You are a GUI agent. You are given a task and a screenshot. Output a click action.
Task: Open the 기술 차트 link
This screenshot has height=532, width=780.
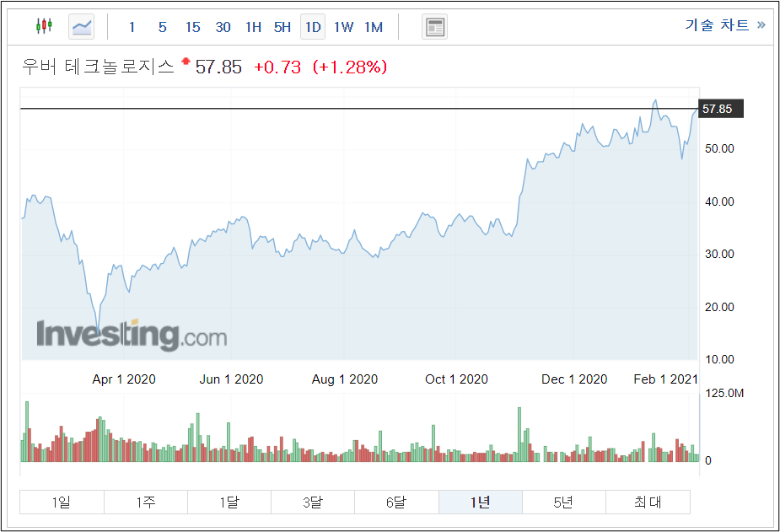(x=725, y=24)
